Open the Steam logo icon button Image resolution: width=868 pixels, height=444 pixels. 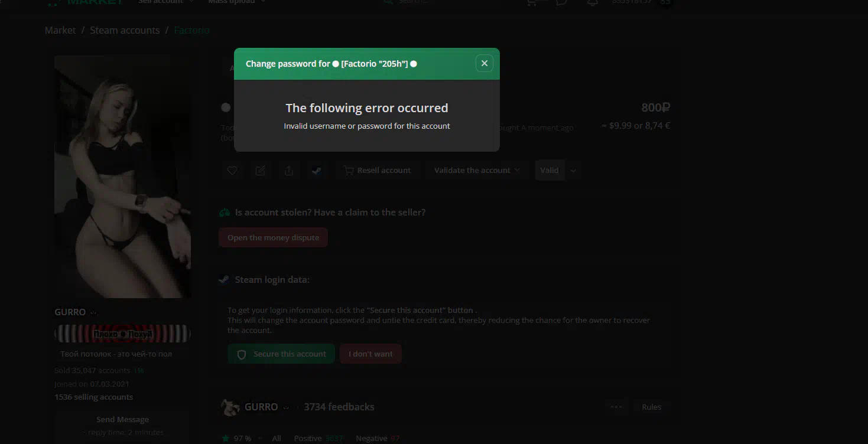(317, 170)
